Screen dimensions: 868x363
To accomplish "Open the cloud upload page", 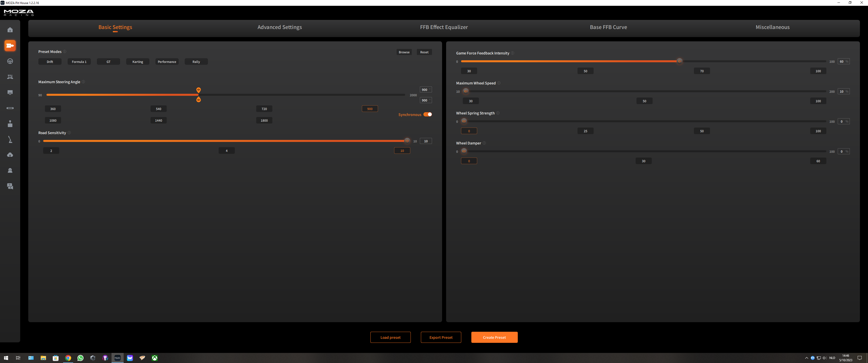I will (10, 155).
